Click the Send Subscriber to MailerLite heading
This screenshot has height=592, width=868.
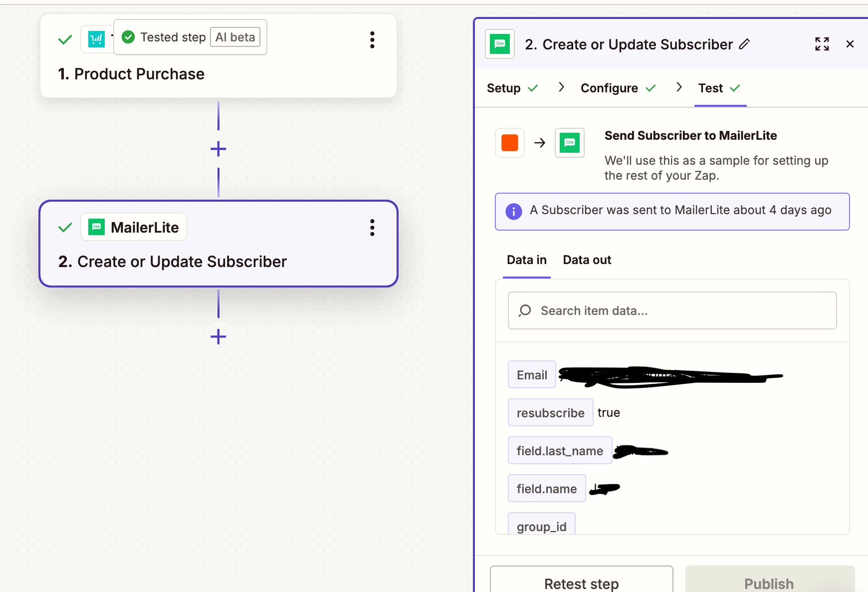(x=690, y=136)
